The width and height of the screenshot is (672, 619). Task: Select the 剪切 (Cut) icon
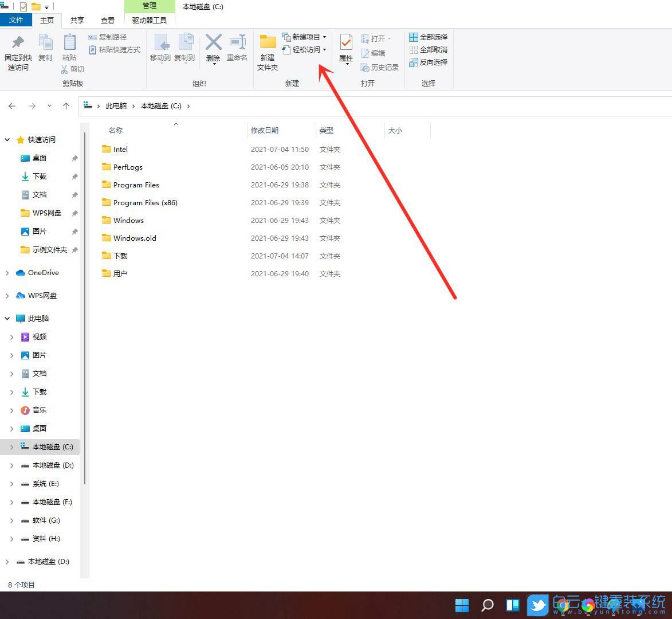coord(73,69)
